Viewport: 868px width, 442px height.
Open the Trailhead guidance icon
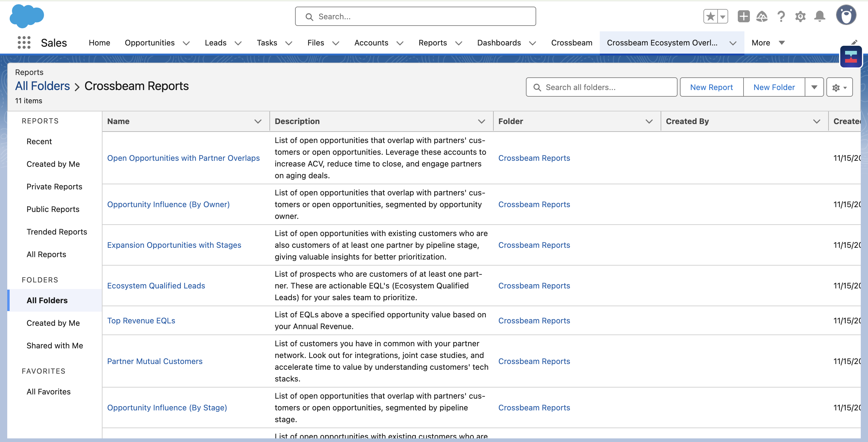[x=762, y=17]
